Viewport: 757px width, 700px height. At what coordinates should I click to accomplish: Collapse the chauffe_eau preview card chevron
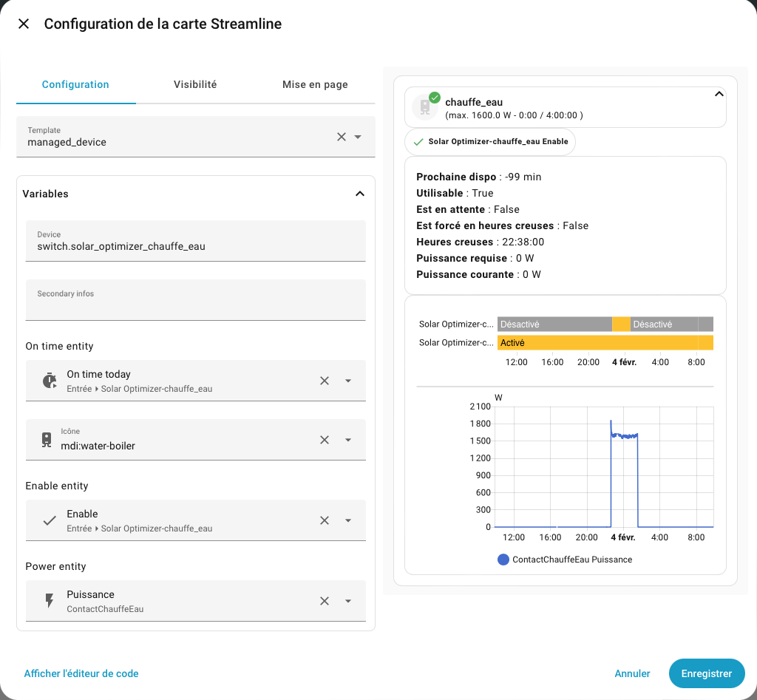718,95
